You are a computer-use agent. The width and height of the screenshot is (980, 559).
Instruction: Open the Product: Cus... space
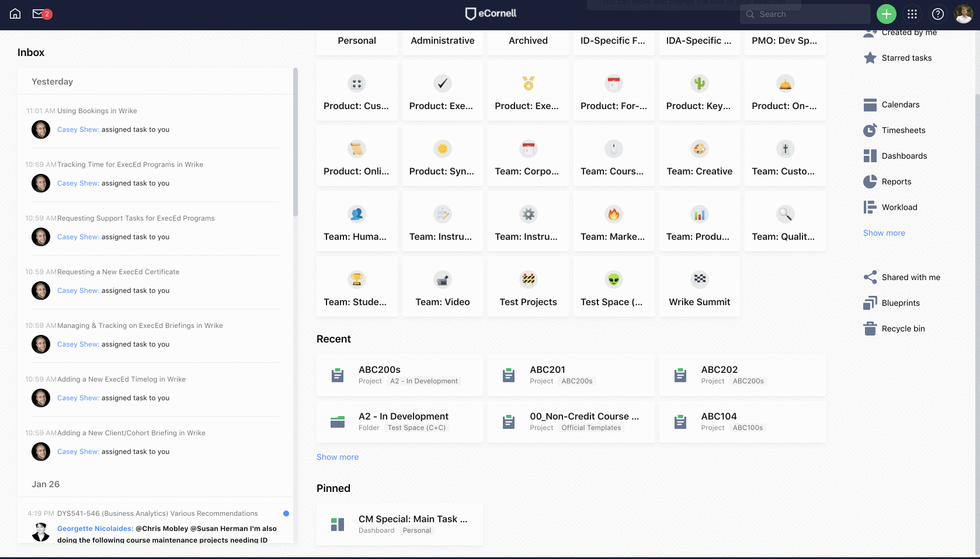(x=357, y=90)
